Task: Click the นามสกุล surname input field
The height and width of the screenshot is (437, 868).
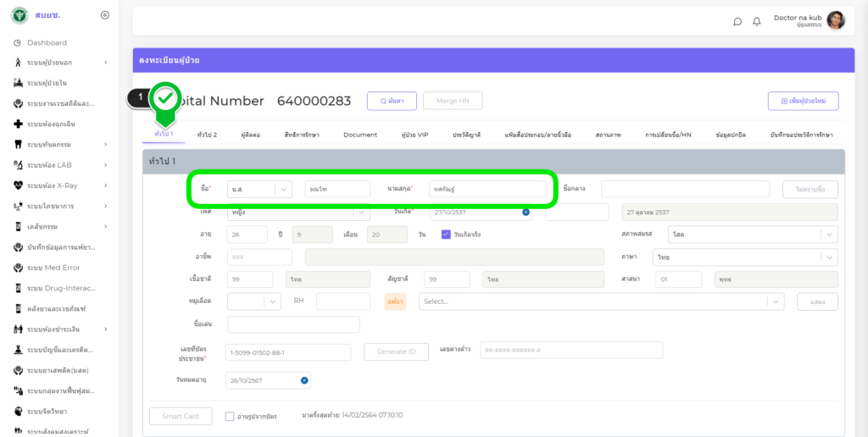Action: (487, 189)
